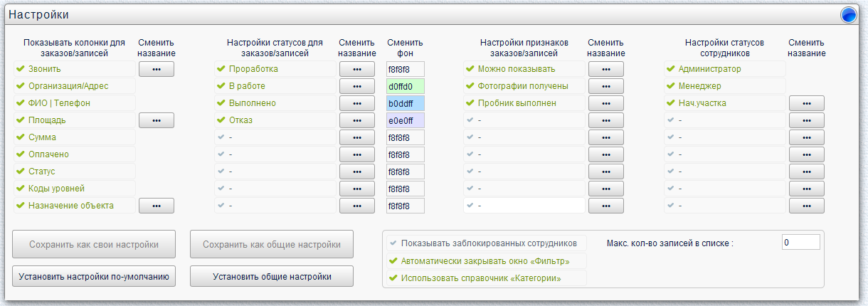Click Установить настройки по-умолчанию button
The image size is (868, 306).
94,276
